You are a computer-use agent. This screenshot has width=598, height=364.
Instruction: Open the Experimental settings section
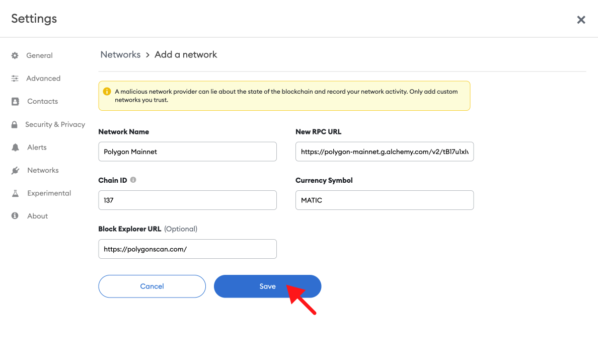(49, 193)
